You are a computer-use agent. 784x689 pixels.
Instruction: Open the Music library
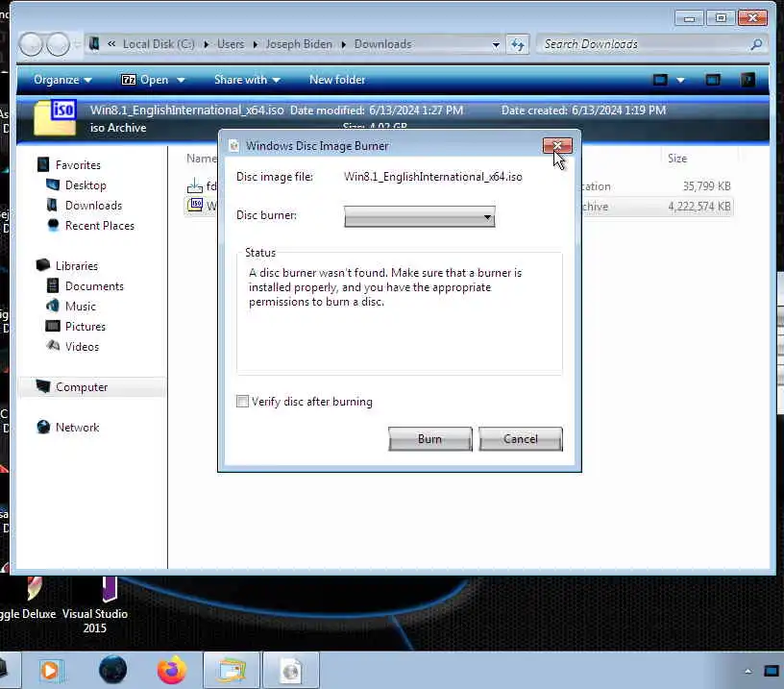click(80, 306)
